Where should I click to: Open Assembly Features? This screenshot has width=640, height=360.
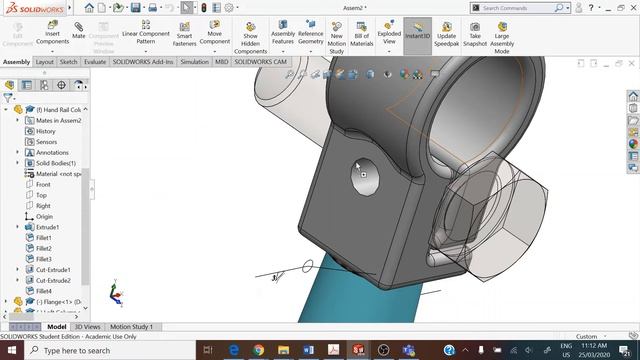[283, 33]
